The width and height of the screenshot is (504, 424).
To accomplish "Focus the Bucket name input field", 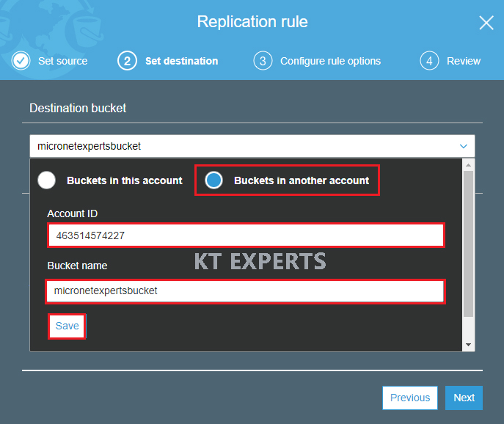I will click(x=245, y=291).
